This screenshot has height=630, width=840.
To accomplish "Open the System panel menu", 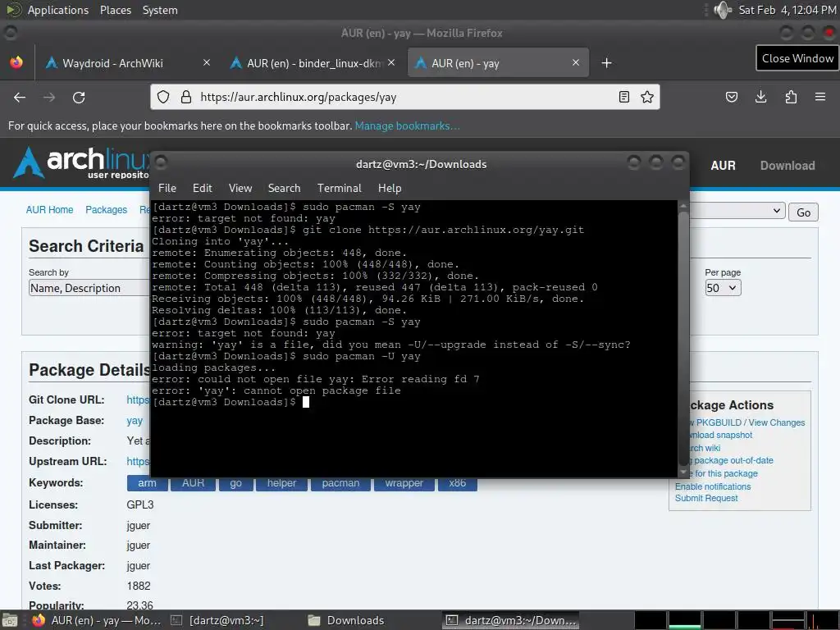I will tap(160, 10).
